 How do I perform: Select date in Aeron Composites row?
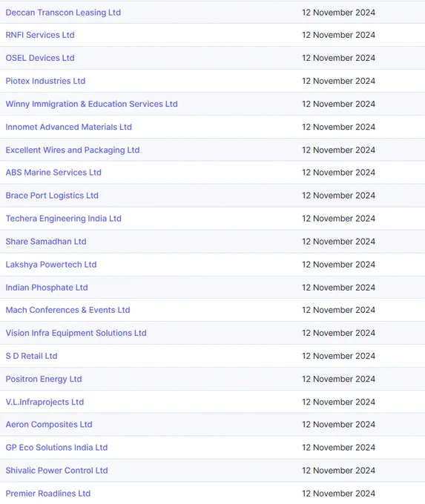(x=338, y=425)
